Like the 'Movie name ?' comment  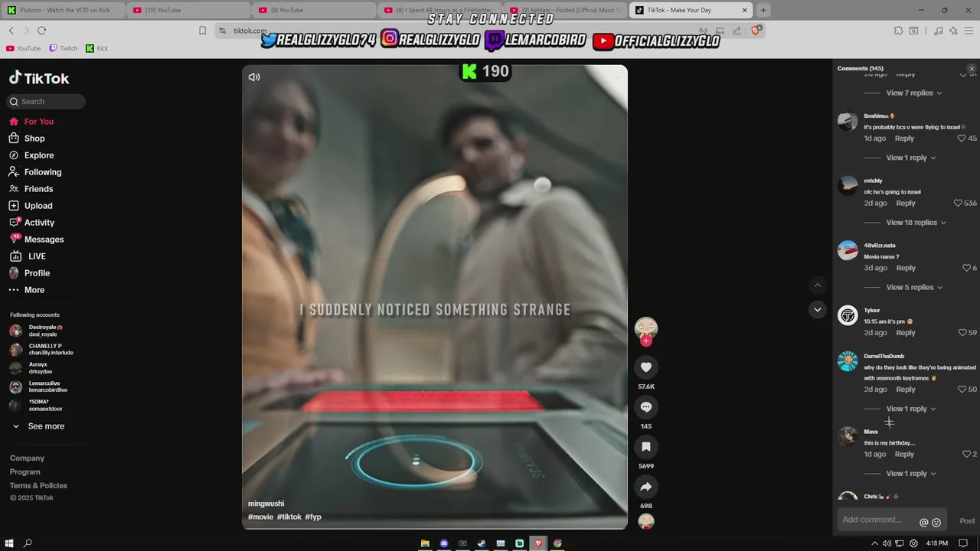pyautogui.click(x=966, y=268)
